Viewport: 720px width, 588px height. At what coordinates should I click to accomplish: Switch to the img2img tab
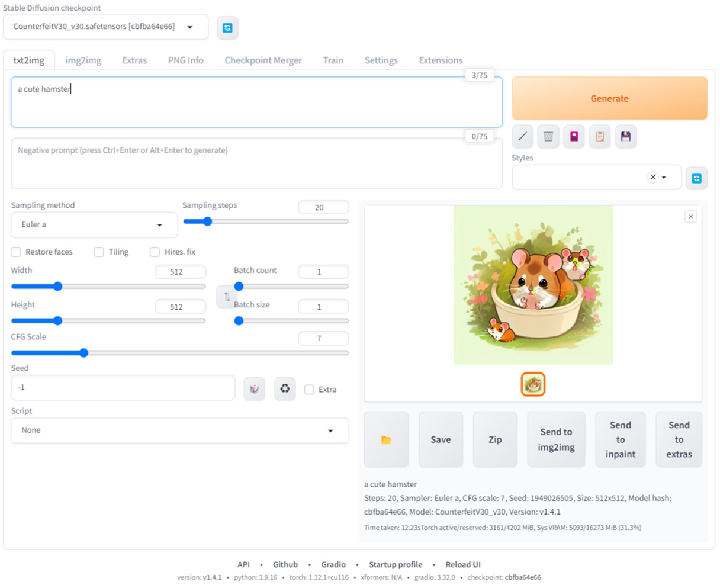pyautogui.click(x=83, y=60)
